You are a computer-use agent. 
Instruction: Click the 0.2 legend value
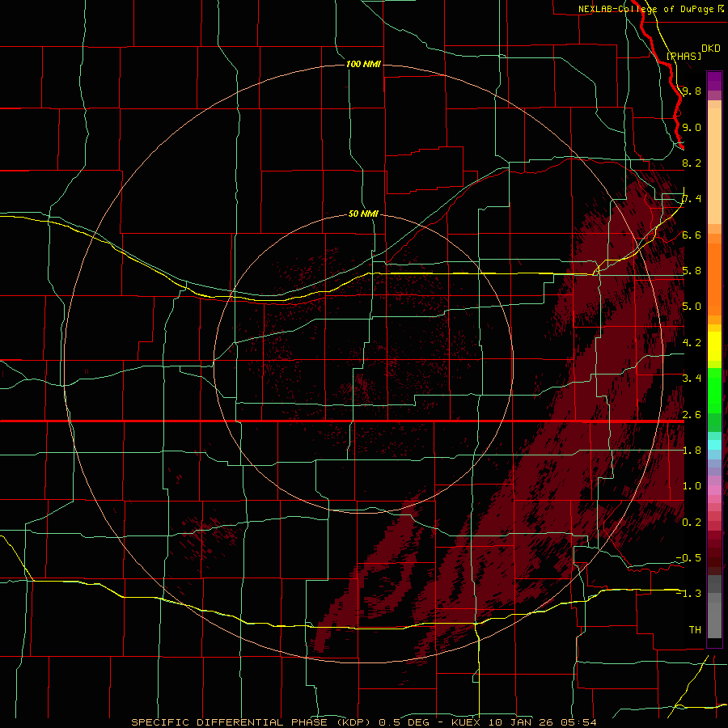pyautogui.click(x=692, y=523)
